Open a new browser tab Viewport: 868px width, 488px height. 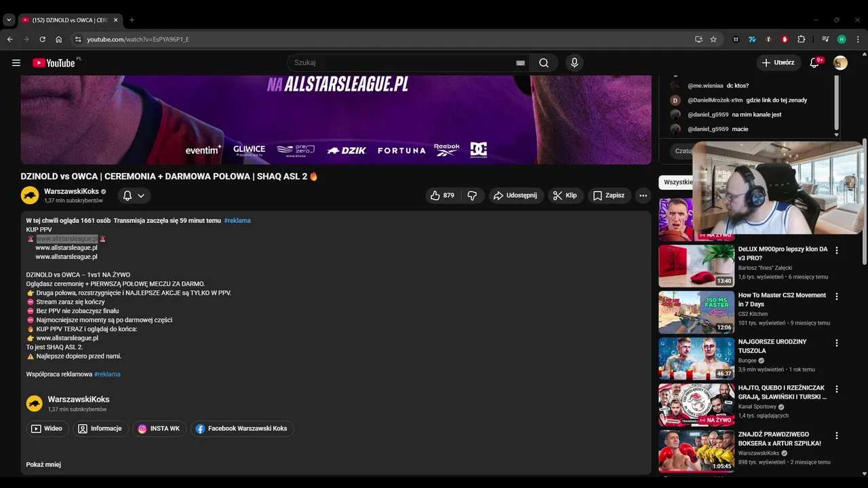[x=132, y=20]
